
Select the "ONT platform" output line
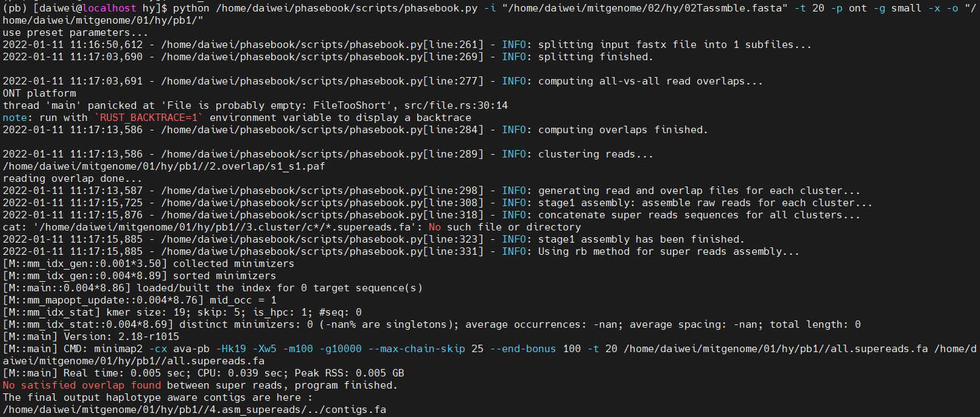39,93
